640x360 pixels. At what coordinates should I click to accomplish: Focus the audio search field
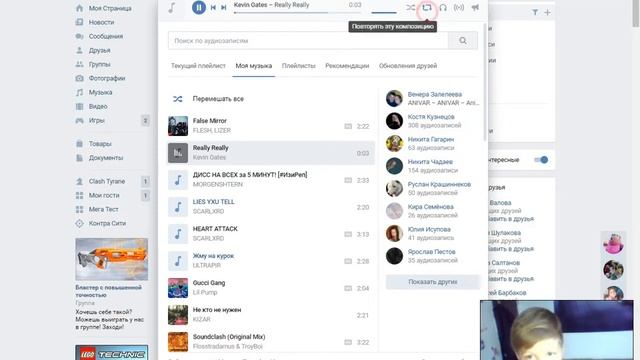pos(308,41)
